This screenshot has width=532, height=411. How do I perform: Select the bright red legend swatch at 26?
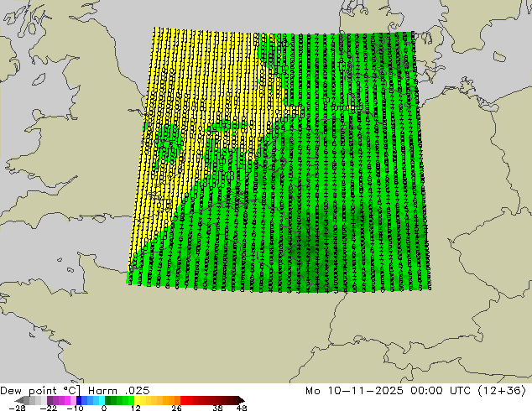183,400
